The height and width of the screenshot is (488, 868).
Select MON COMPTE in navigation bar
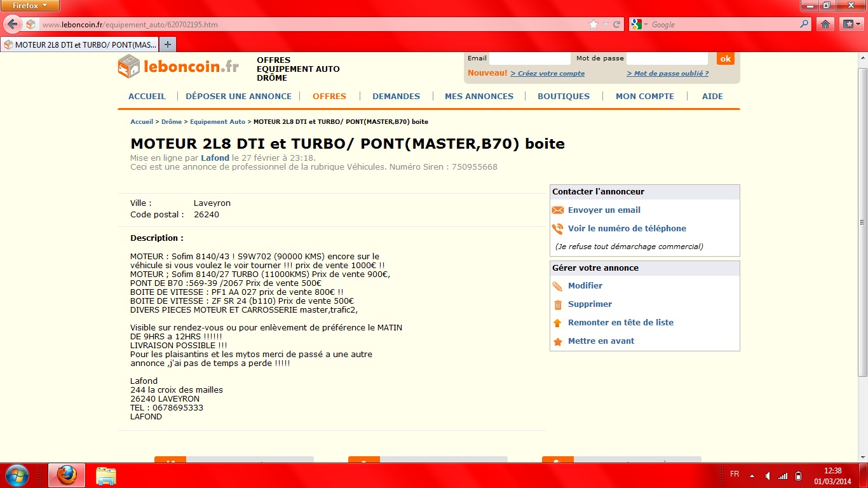coord(644,97)
